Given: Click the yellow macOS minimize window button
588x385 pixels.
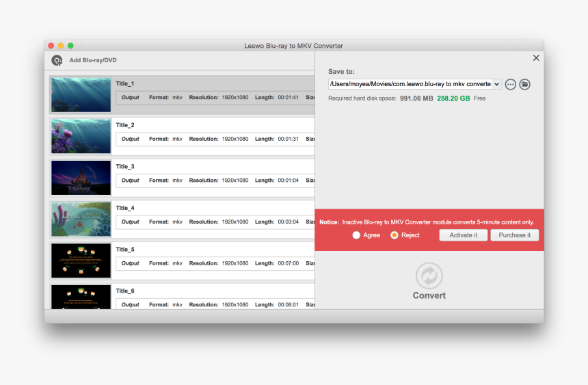Looking at the screenshot, I should [61, 46].
